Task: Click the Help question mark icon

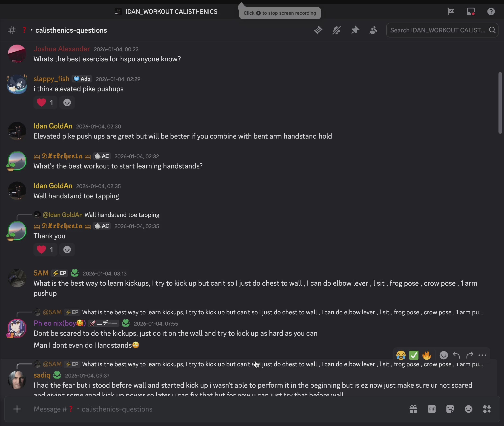Action: coord(491,11)
